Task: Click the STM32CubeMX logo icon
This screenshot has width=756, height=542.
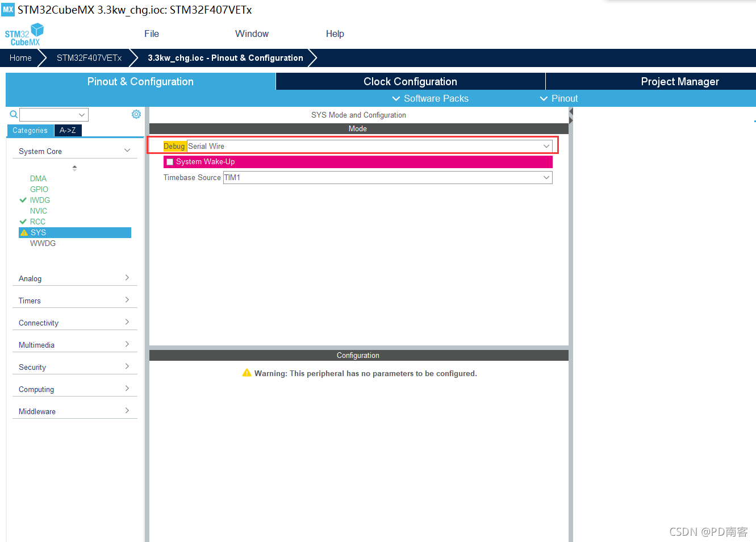Action: pyautogui.click(x=24, y=35)
